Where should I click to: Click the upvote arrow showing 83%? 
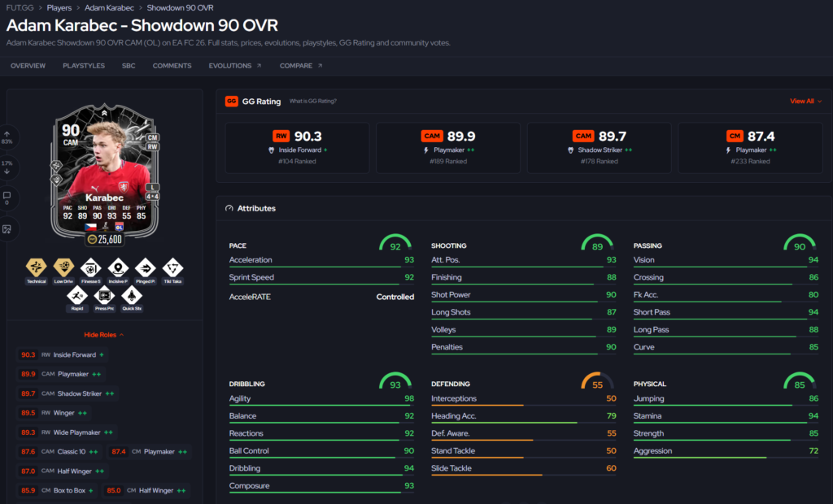(7, 137)
